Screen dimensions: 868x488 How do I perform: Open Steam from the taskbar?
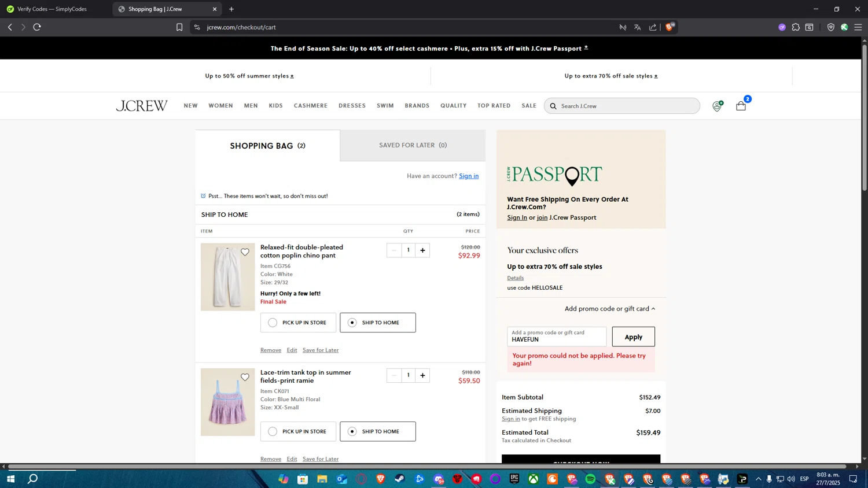click(400, 479)
